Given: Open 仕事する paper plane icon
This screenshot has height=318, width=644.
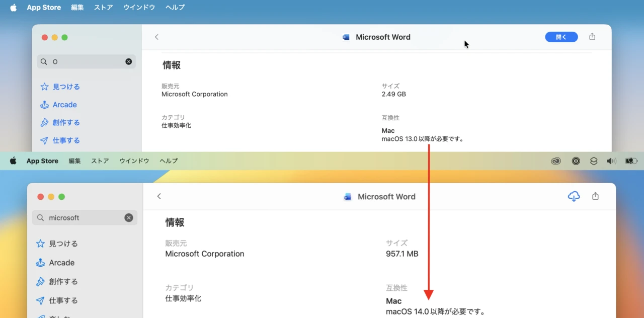Looking at the screenshot, I should pos(45,140).
